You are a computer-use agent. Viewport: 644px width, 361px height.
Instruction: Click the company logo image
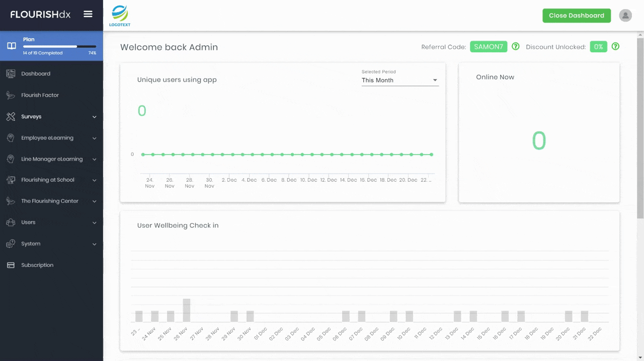click(x=120, y=16)
